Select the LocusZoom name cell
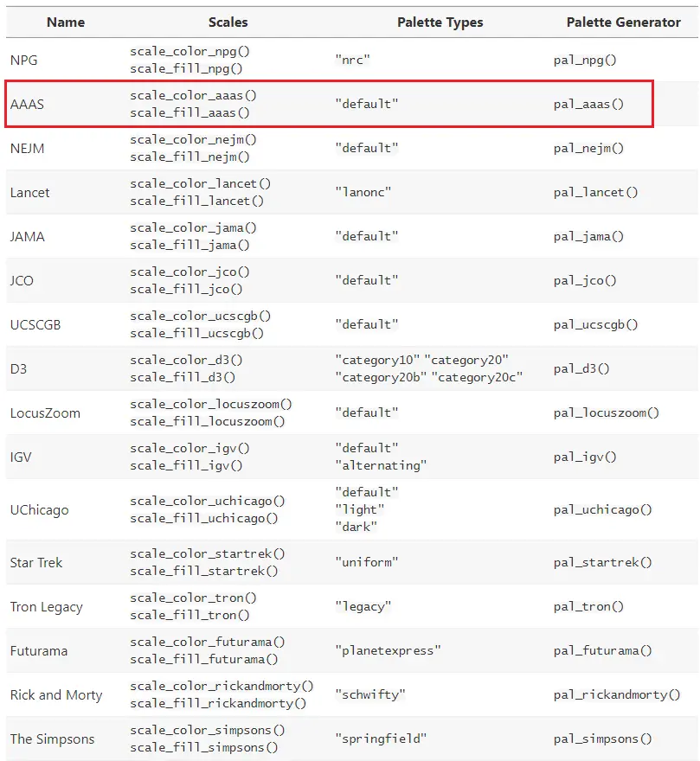This screenshot has width=700, height=761. point(45,413)
